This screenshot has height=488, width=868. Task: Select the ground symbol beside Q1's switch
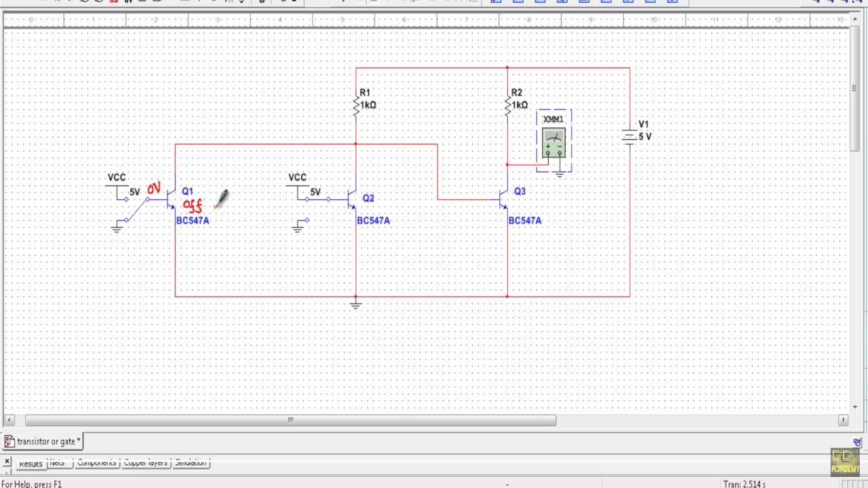[117, 228]
